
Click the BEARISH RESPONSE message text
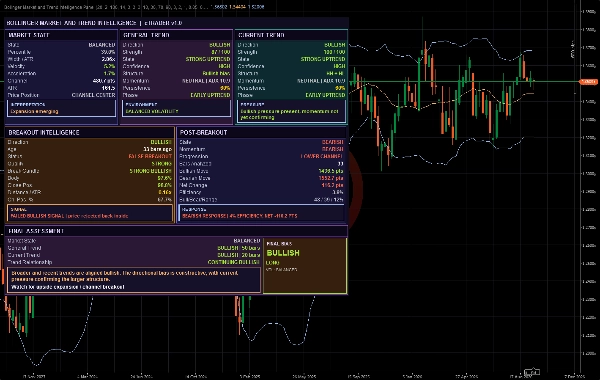(240, 216)
